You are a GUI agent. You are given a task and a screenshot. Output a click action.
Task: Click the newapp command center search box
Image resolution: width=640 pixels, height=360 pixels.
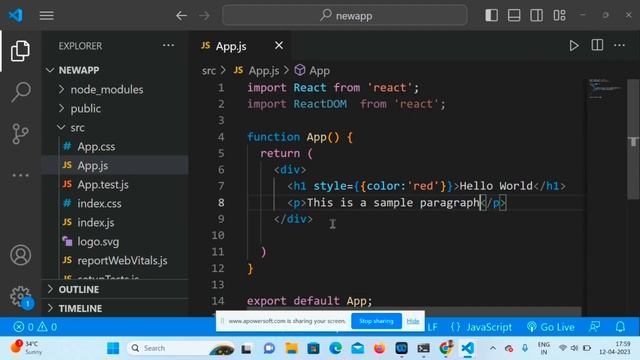345,16
